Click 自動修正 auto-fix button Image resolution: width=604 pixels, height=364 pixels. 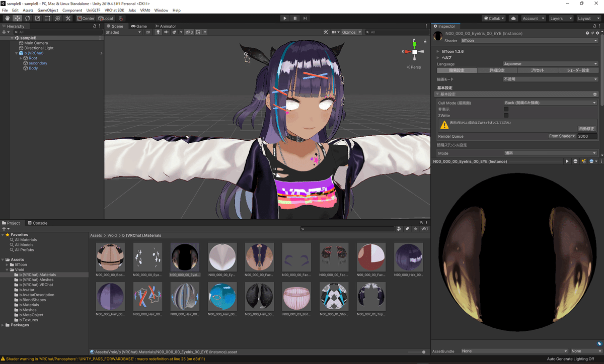click(587, 129)
